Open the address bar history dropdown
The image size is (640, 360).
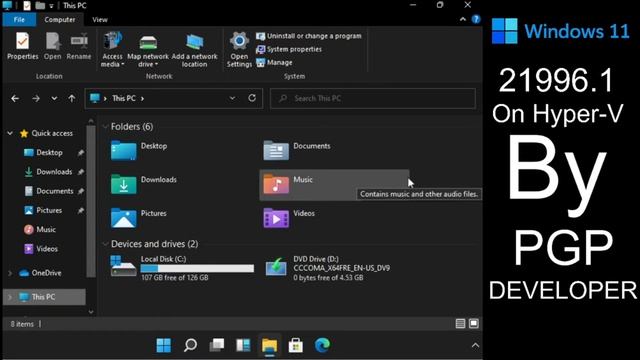[232, 98]
